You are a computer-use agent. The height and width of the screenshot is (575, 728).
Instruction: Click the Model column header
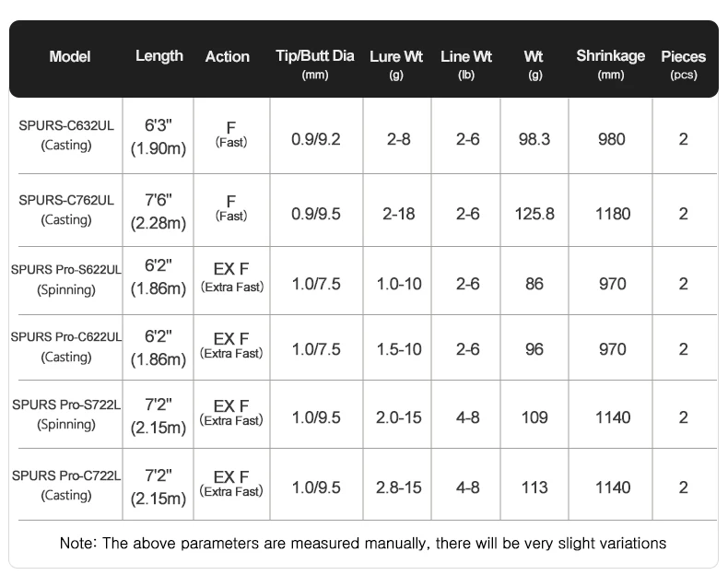click(70, 57)
